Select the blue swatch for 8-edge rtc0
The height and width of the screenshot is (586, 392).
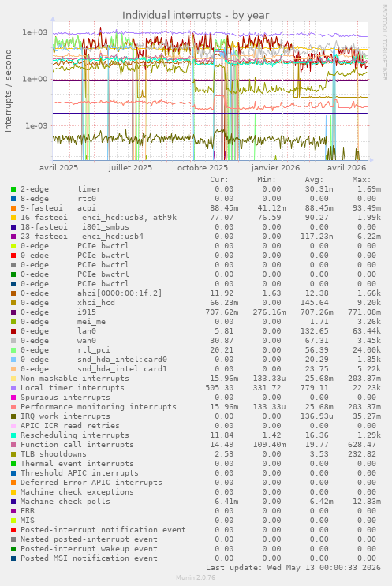pyautogui.click(x=13, y=199)
